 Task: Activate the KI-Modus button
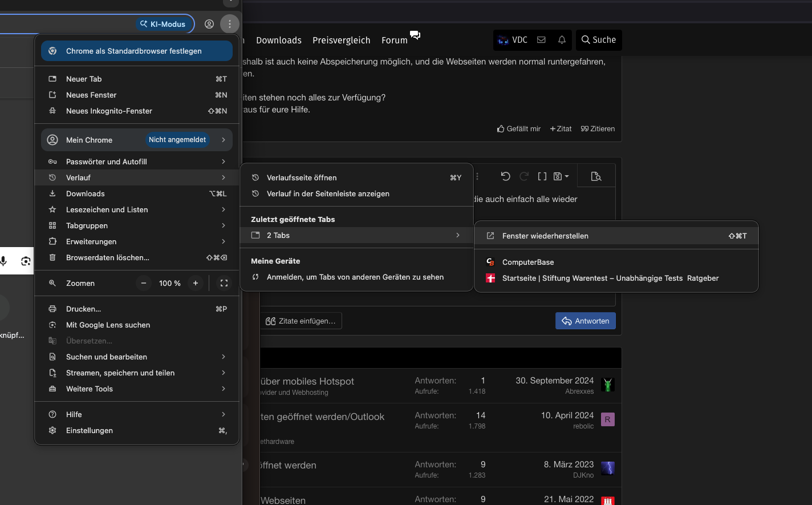click(163, 24)
